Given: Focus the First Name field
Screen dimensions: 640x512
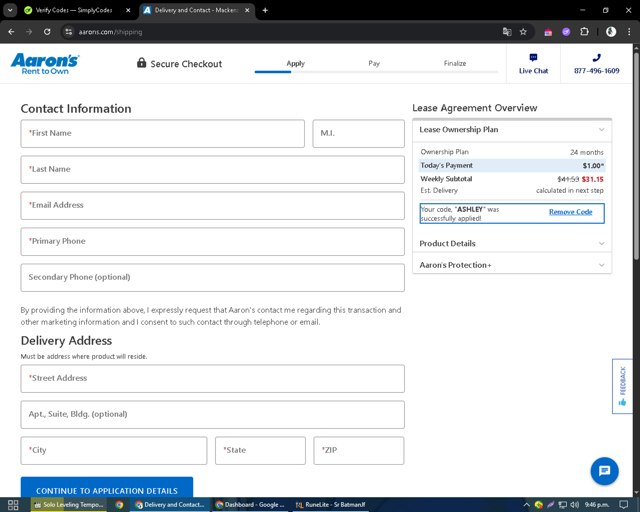Looking at the screenshot, I should (162, 134).
